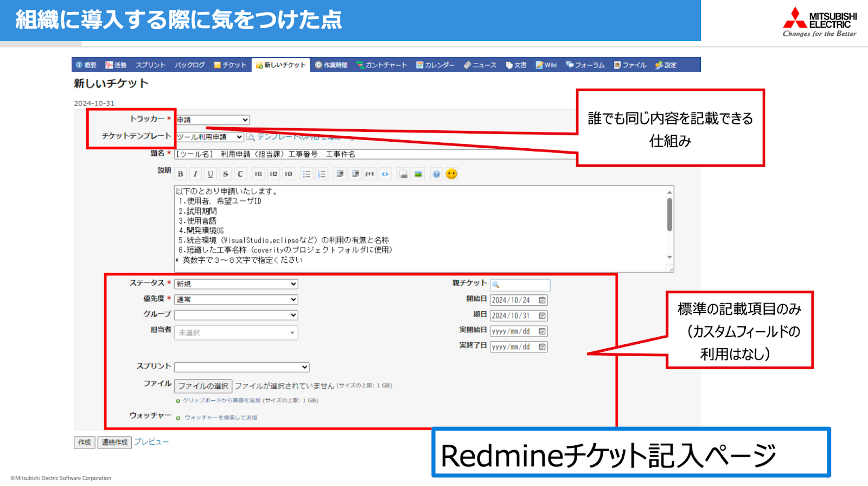The image size is (868, 486).
Task: Open text formatting help icon
Action: (436, 174)
